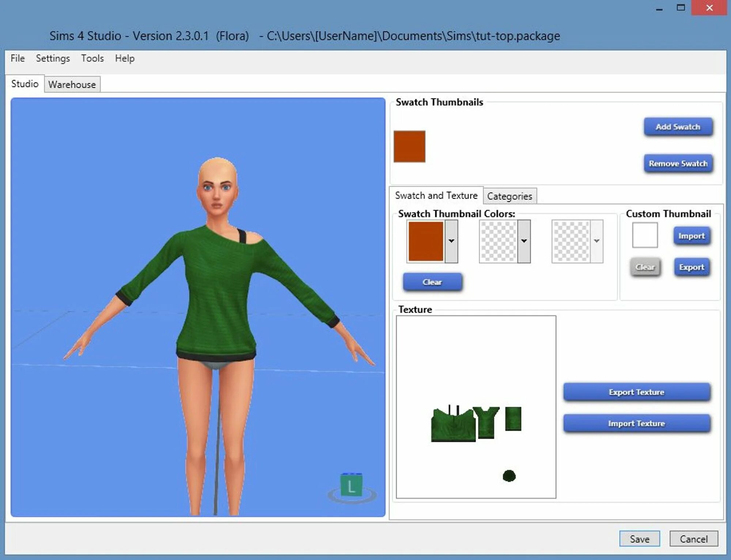Image resolution: width=731 pixels, height=560 pixels.
Task: Switch to the Warehouse tab
Action: coord(72,84)
